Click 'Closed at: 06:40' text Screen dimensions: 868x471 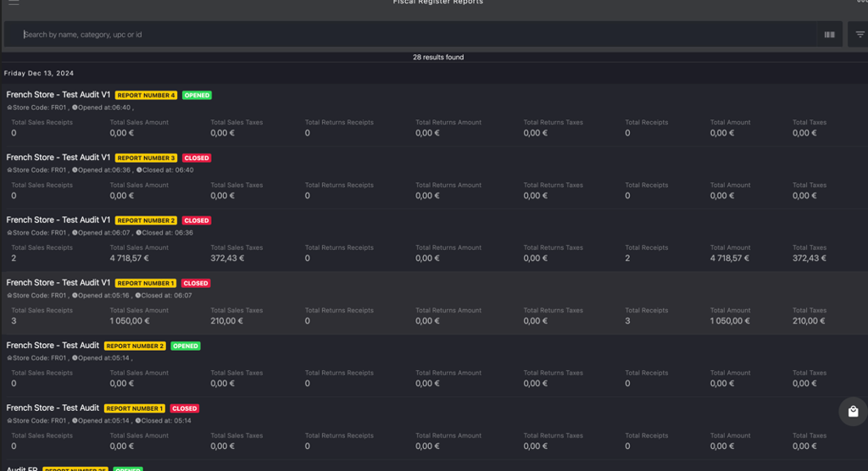[x=169, y=170]
